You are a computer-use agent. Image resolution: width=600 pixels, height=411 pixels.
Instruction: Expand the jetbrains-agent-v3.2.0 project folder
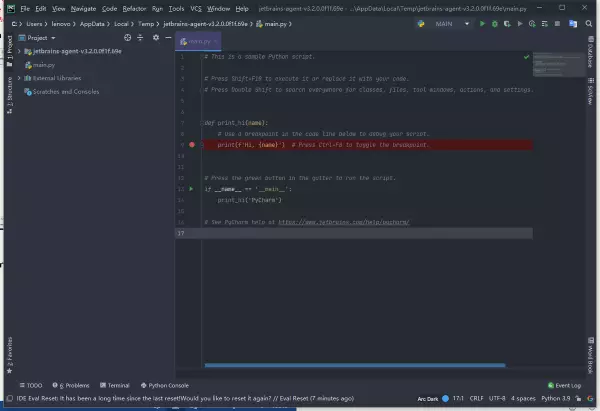click(x=19, y=51)
